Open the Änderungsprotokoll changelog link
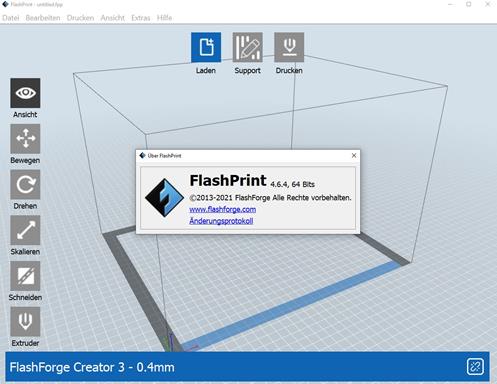The image size is (497, 384). point(221,221)
